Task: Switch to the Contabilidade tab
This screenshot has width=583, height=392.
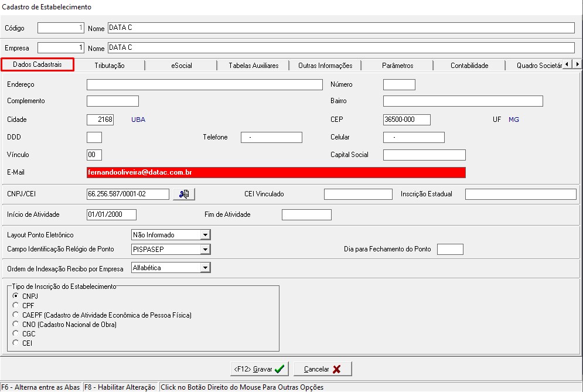Action: click(x=469, y=66)
